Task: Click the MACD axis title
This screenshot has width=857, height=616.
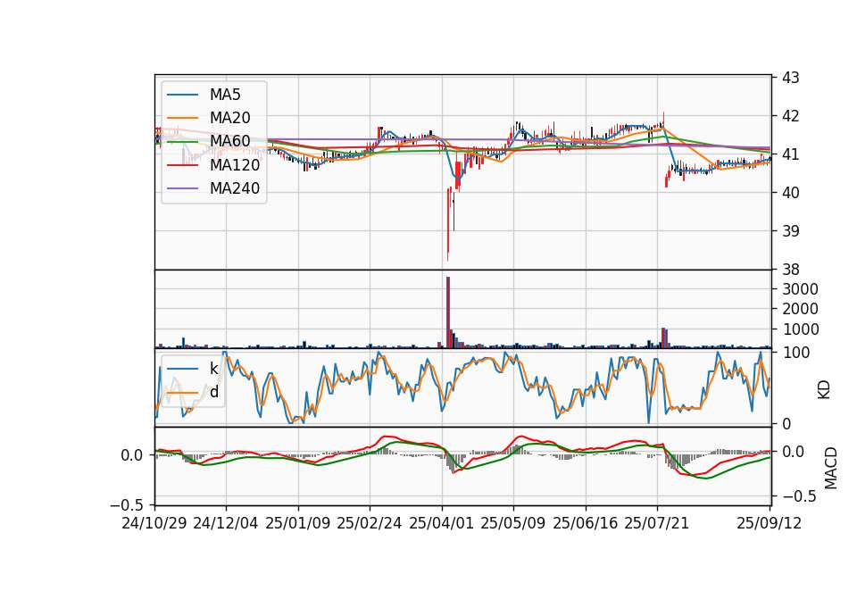Action: tap(831, 468)
